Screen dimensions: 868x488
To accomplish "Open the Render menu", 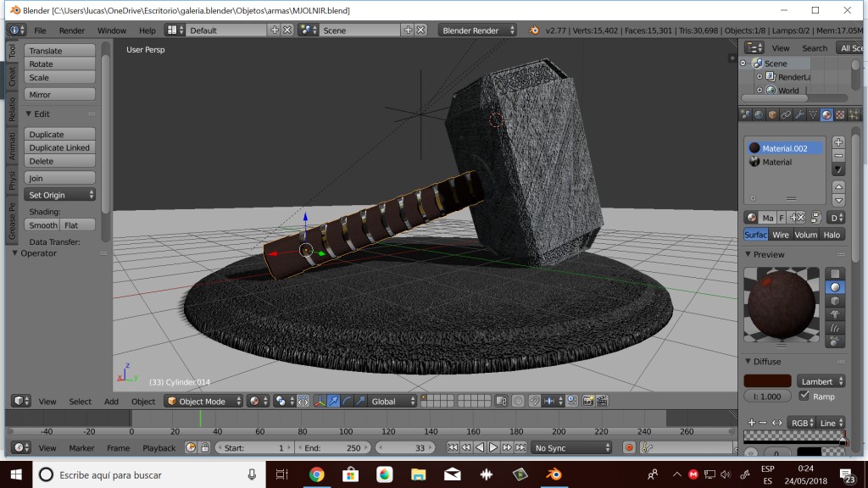I will click(x=71, y=30).
